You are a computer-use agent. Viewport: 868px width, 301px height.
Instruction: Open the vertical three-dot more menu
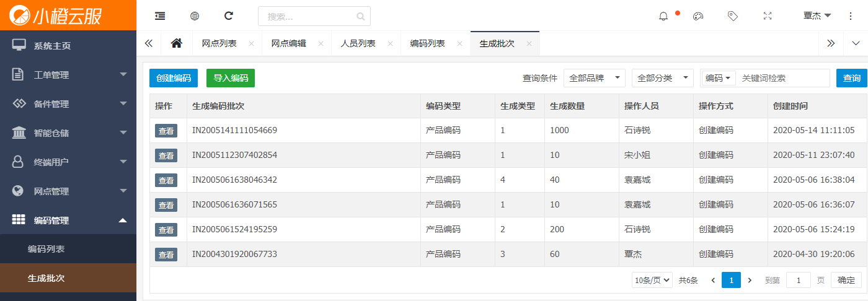coord(851,16)
